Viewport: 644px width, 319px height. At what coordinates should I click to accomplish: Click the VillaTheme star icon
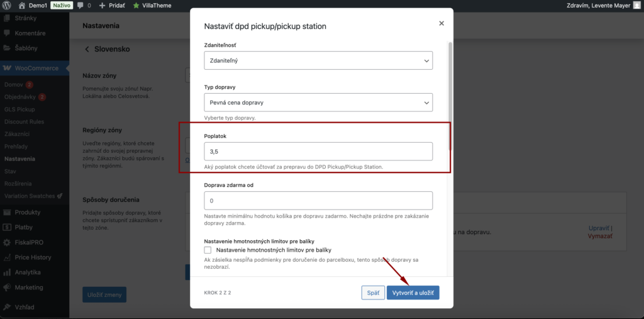tap(136, 5)
